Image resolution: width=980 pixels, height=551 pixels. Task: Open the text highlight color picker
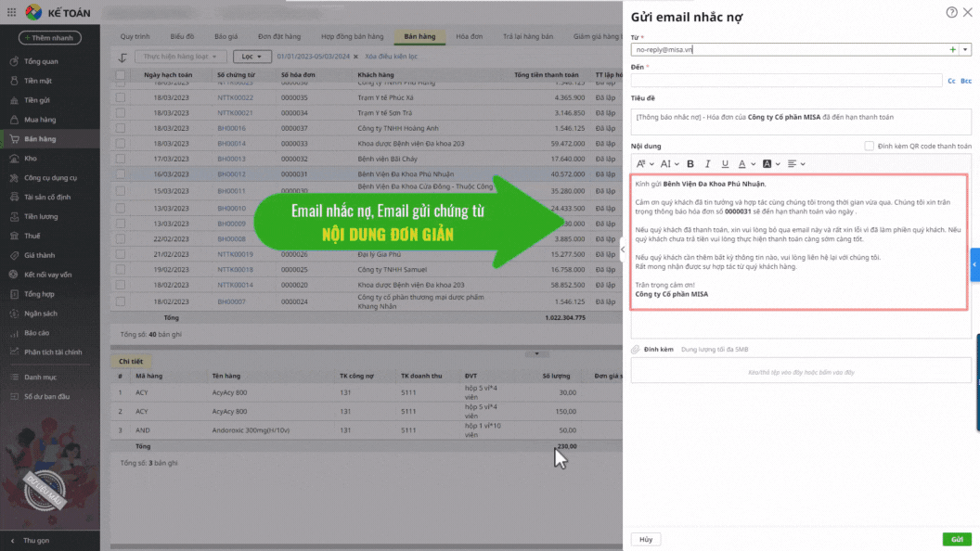tap(769, 163)
